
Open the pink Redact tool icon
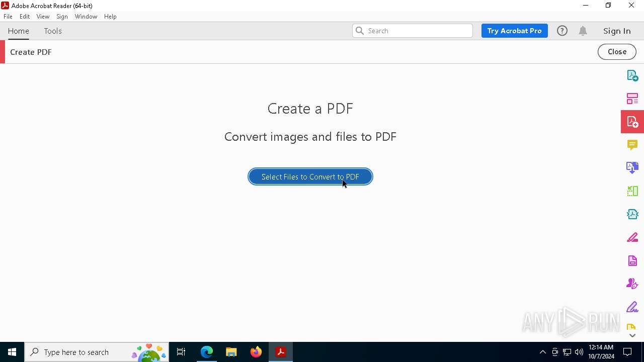(x=632, y=237)
